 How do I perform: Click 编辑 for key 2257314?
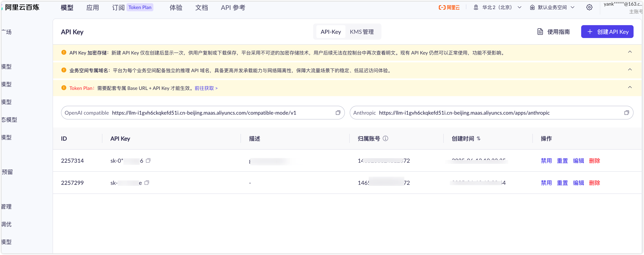(578, 161)
